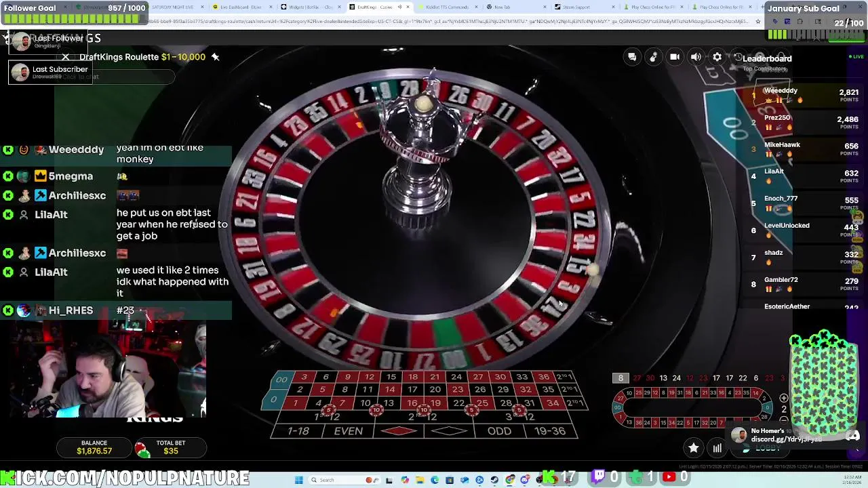Open the statistics bar chart button

point(717,447)
